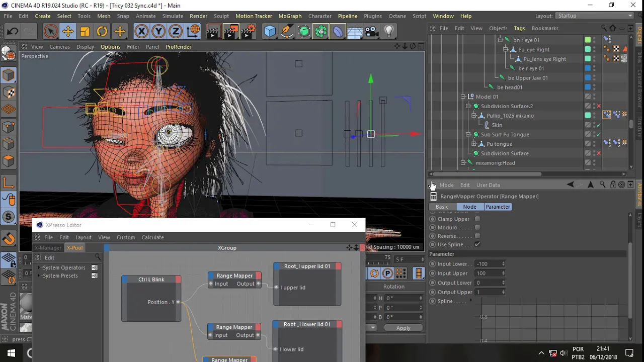Open the Edit Render Settings icon

coord(248,32)
